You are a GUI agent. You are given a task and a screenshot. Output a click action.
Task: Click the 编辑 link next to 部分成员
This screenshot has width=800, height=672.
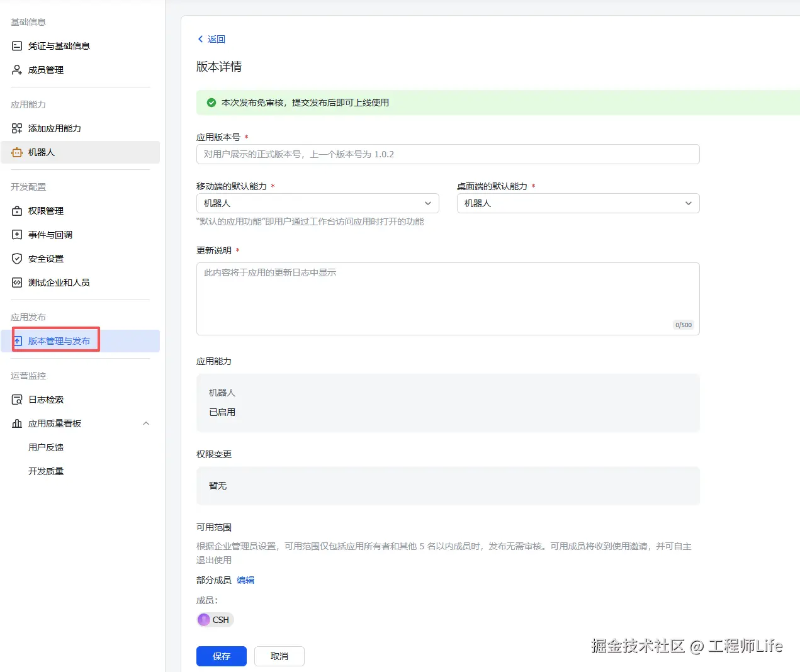pos(245,580)
